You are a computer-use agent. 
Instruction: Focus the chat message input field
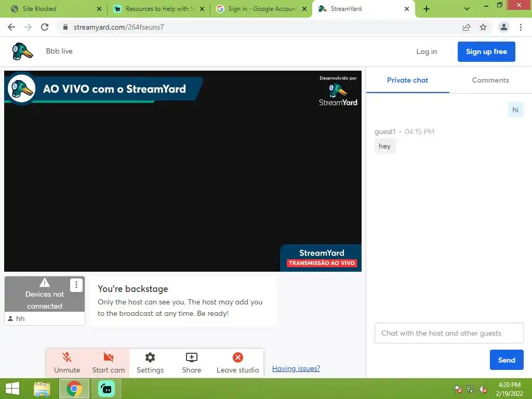click(x=449, y=333)
